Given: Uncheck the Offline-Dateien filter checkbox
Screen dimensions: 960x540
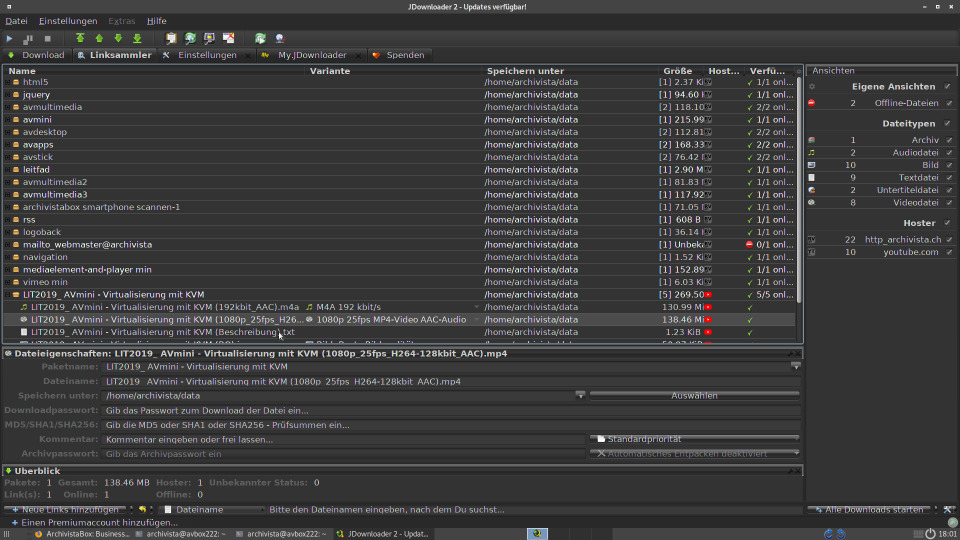Looking at the screenshot, I should (950, 103).
